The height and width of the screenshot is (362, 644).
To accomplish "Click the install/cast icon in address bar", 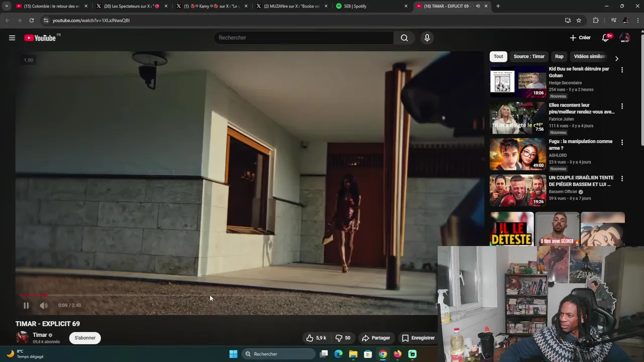I will click(x=568, y=20).
